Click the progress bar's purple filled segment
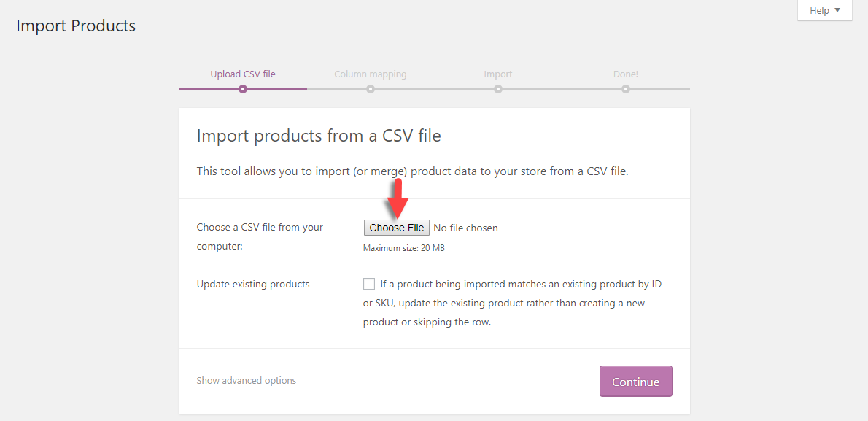 (x=243, y=89)
